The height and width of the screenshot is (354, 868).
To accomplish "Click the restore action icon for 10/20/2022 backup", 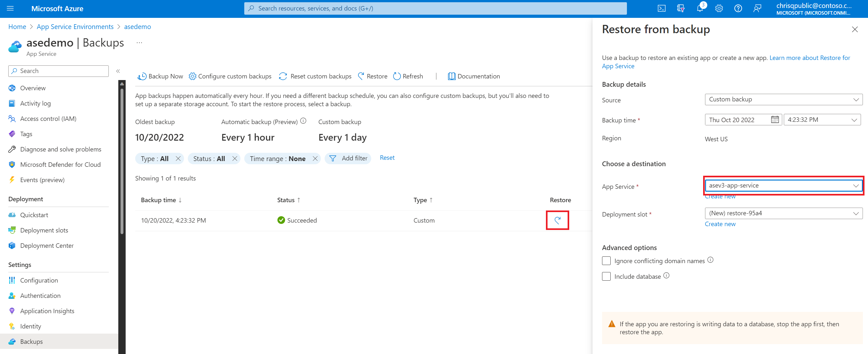I will click(x=558, y=220).
